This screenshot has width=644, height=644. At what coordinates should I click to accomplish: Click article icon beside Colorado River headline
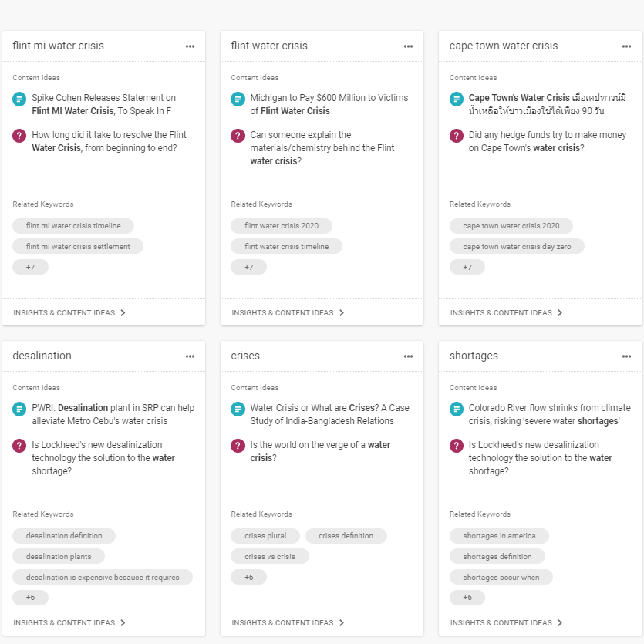[457, 409]
